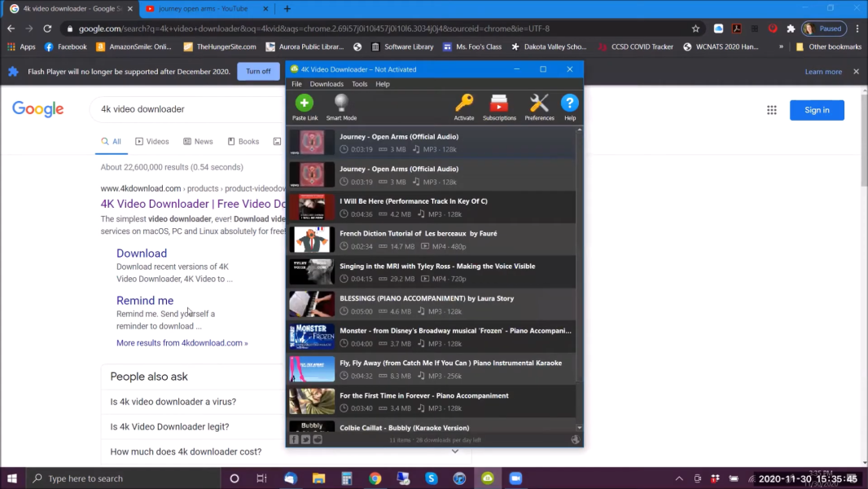
Task: Click the Paused profile button in Chrome
Action: (824, 29)
